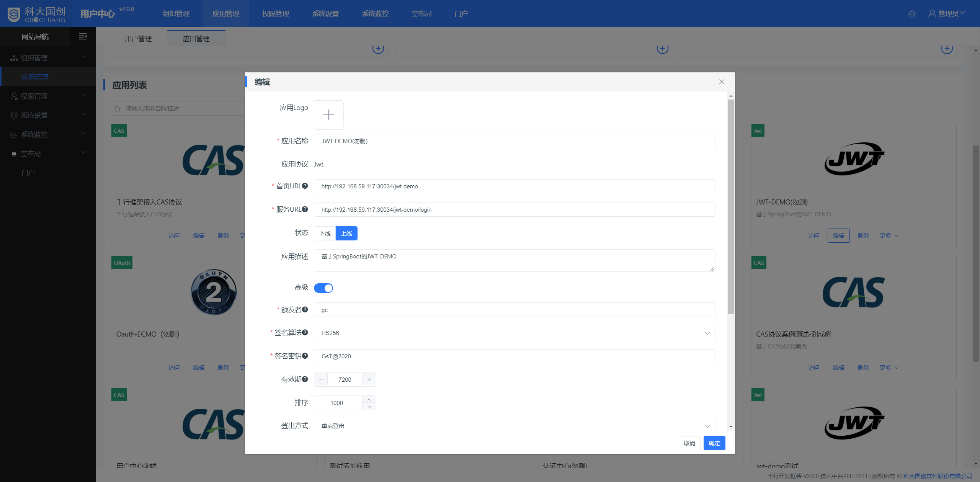Screen dimensions: 980x482
Task: Decrease 排序 value with down arrow
Action: tap(369, 407)
